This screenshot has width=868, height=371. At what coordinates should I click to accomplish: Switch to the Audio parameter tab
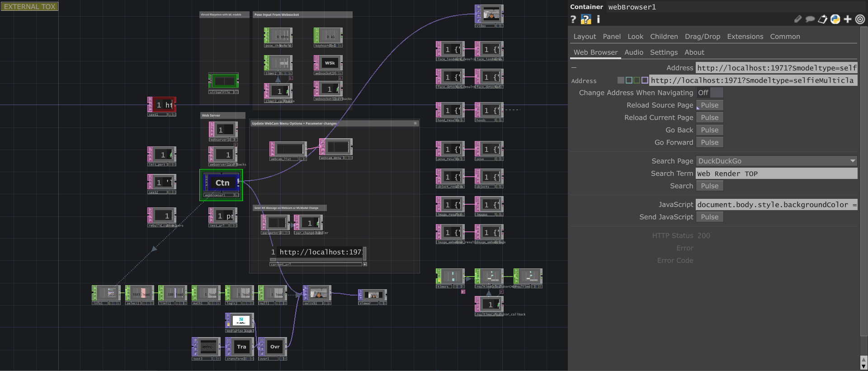point(633,52)
